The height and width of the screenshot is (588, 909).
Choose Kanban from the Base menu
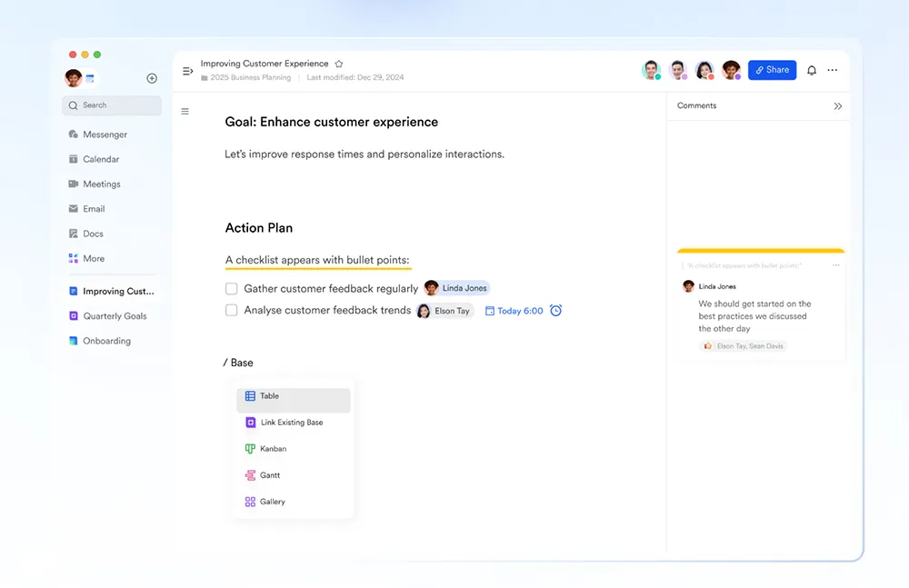273,449
